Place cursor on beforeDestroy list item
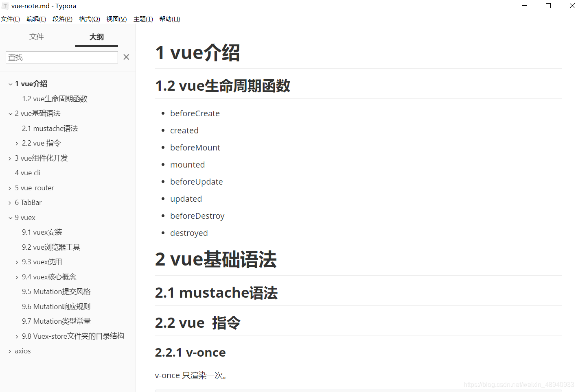This screenshot has width=578, height=392. (x=197, y=216)
